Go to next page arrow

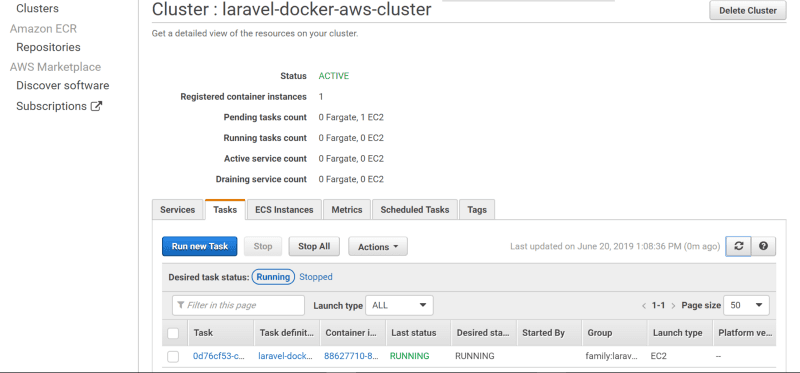point(673,306)
